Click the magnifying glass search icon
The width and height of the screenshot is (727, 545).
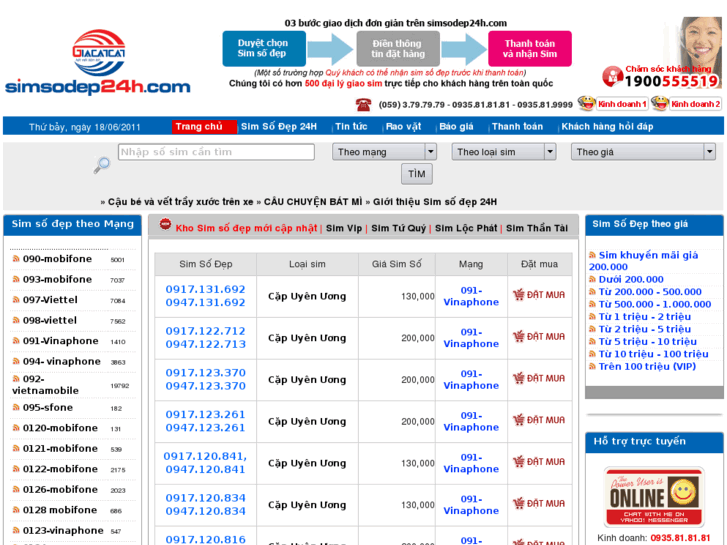[x=102, y=165]
